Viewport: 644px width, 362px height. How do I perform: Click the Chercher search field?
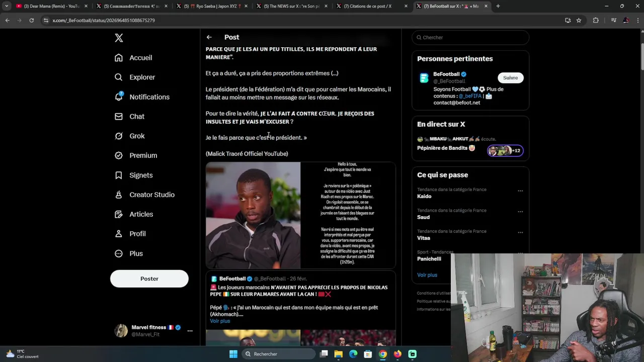coord(470,38)
